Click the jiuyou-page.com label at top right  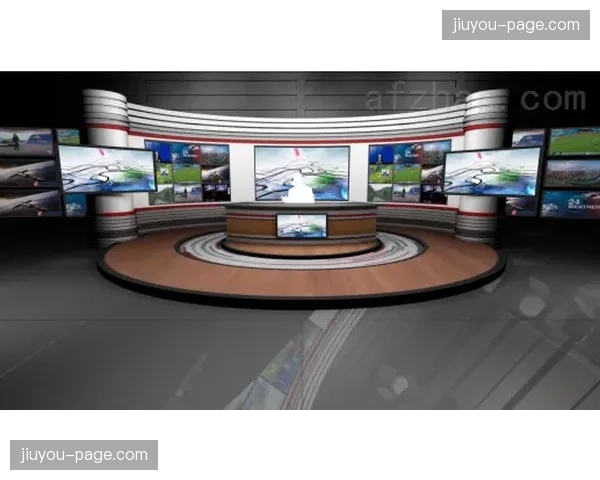[515, 25]
